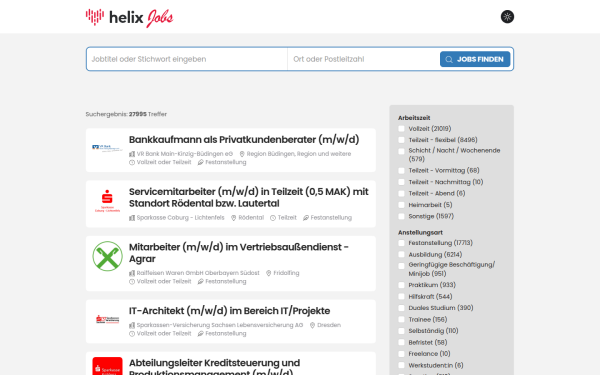Screen dimensions: 600x375
Task: Check the Trainee (156) filter
Action: [x=401, y=320]
